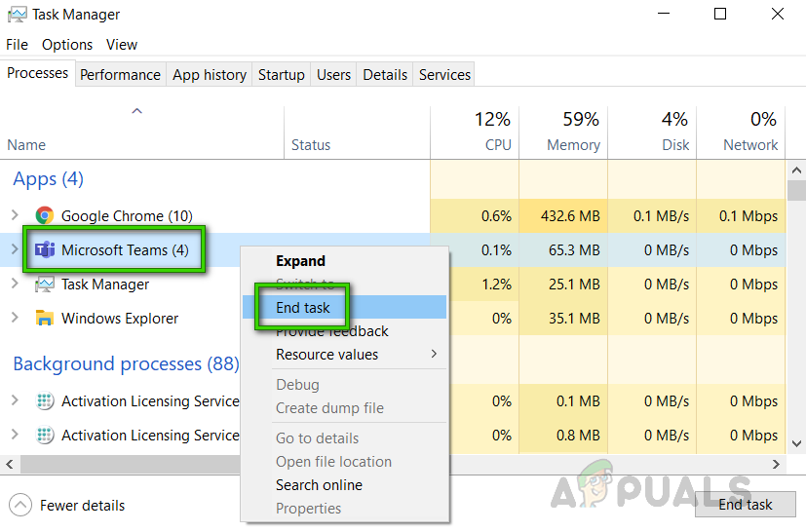The width and height of the screenshot is (806, 532).
Task: Sort processes by Memory column
Action: [573, 144]
